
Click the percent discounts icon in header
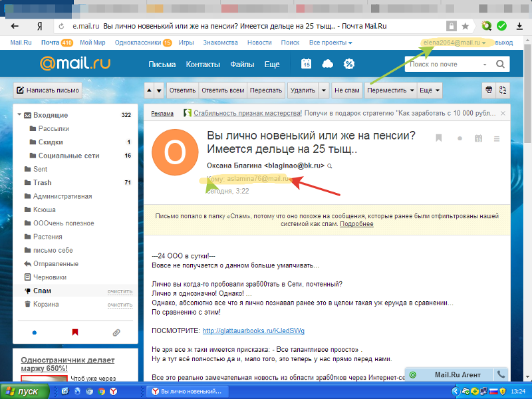click(348, 64)
